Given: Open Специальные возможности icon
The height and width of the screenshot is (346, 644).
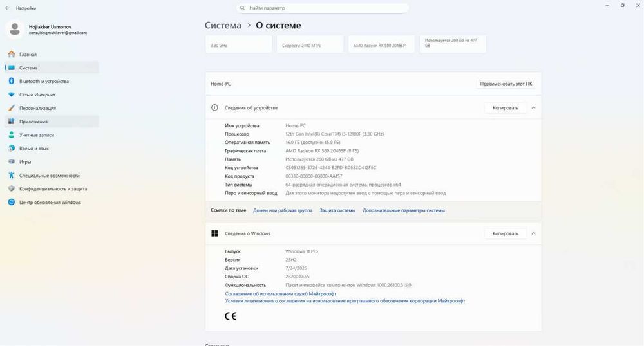Looking at the screenshot, I should pos(12,176).
